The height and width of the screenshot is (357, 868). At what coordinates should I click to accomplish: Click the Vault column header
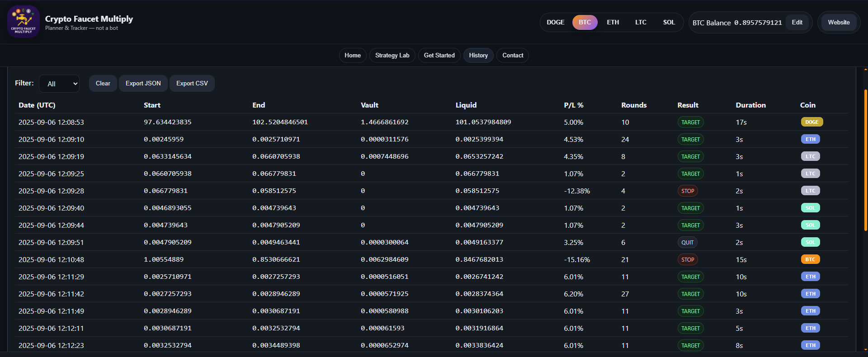pos(369,105)
